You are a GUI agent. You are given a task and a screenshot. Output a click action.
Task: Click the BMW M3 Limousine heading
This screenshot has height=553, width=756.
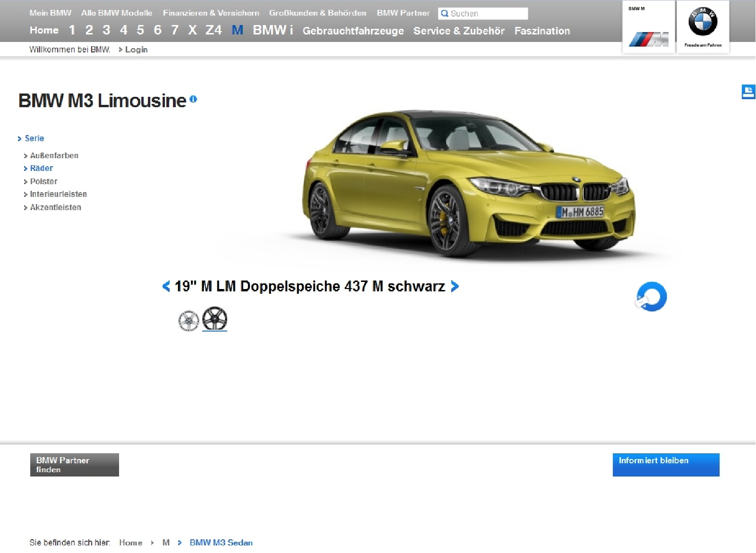pos(102,101)
